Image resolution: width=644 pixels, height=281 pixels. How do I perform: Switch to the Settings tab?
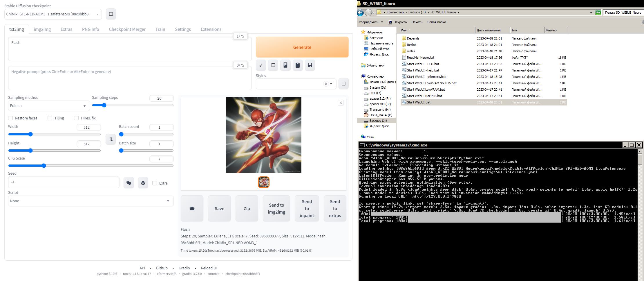(183, 29)
